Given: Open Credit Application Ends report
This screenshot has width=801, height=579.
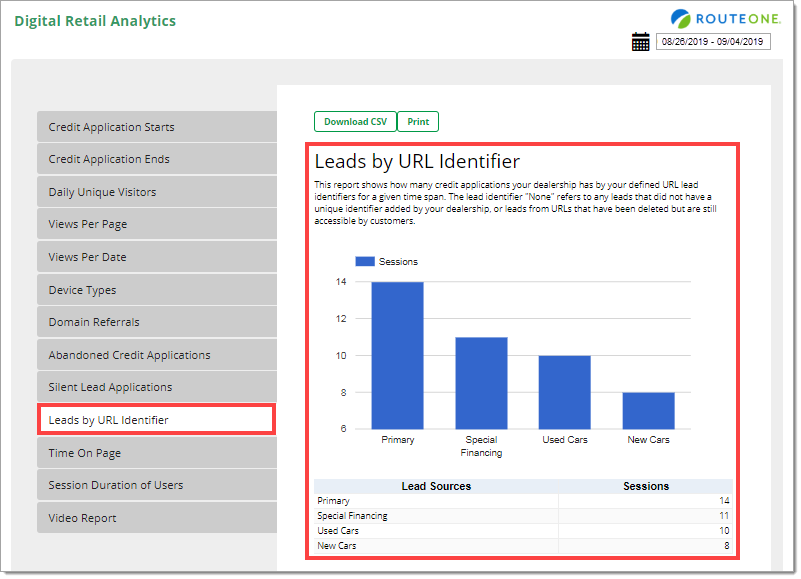Looking at the screenshot, I should click(156, 159).
